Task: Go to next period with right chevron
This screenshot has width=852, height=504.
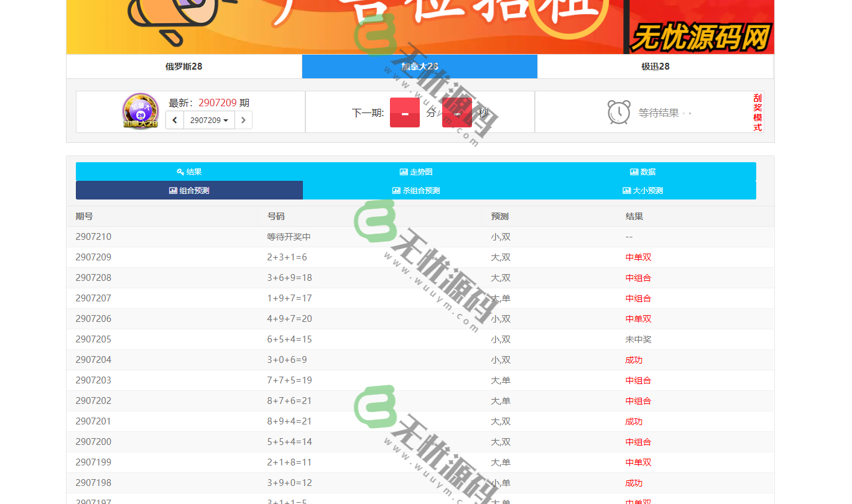Action: (x=243, y=120)
